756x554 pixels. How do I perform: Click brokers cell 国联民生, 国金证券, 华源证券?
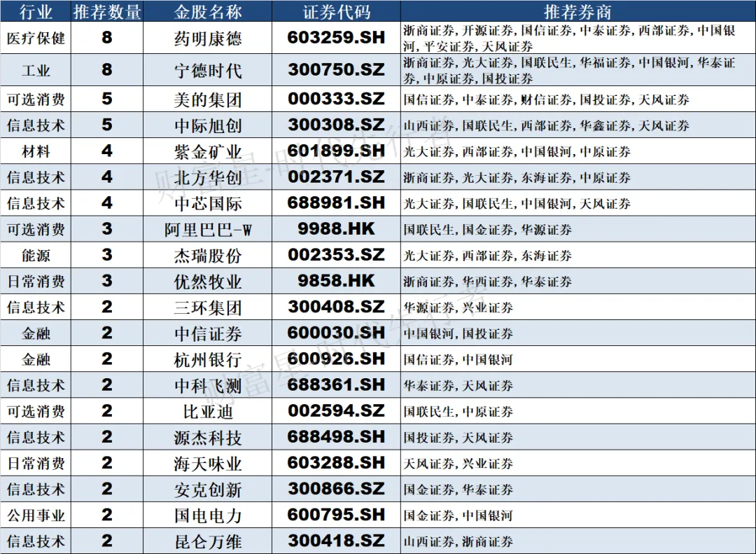577,230
